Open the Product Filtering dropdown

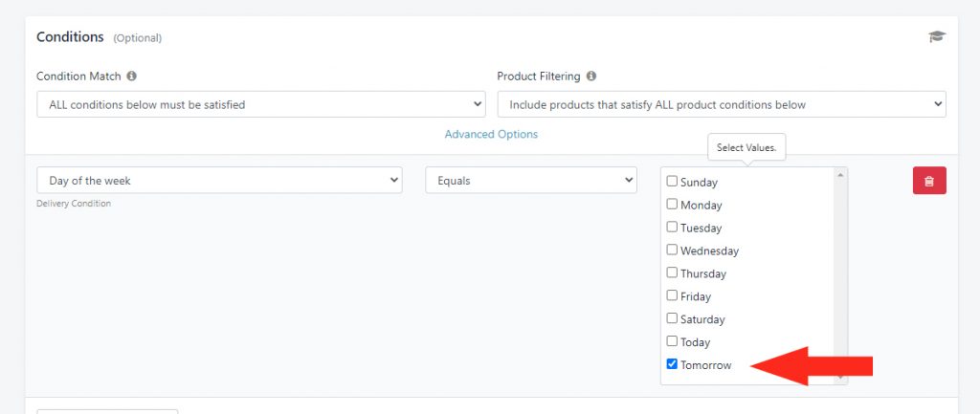(x=722, y=104)
